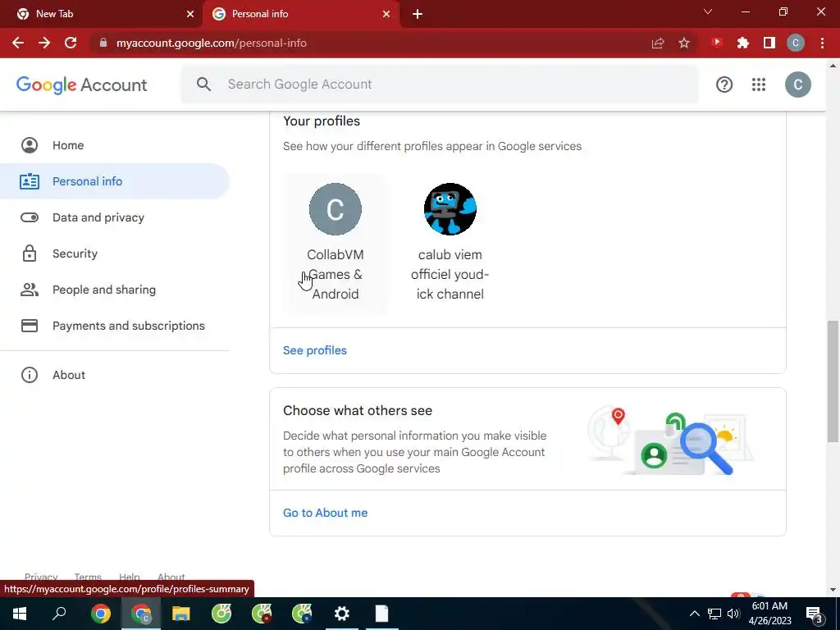The height and width of the screenshot is (630, 840).
Task: Bookmark this page with the star icon
Action: coord(684,43)
